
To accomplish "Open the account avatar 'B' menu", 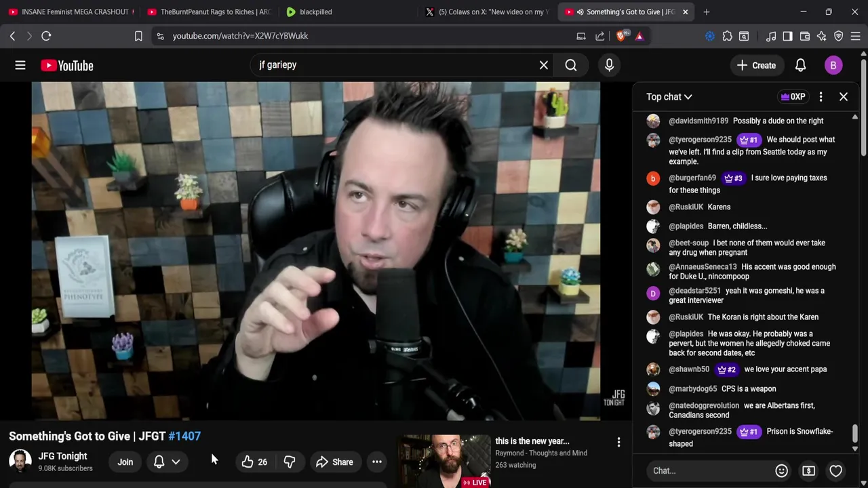I will point(833,65).
